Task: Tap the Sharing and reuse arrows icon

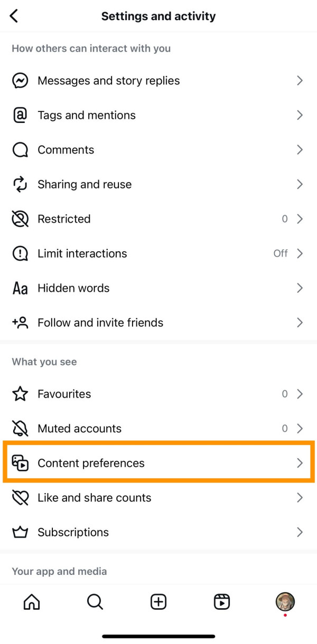Action: coord(20,184)
